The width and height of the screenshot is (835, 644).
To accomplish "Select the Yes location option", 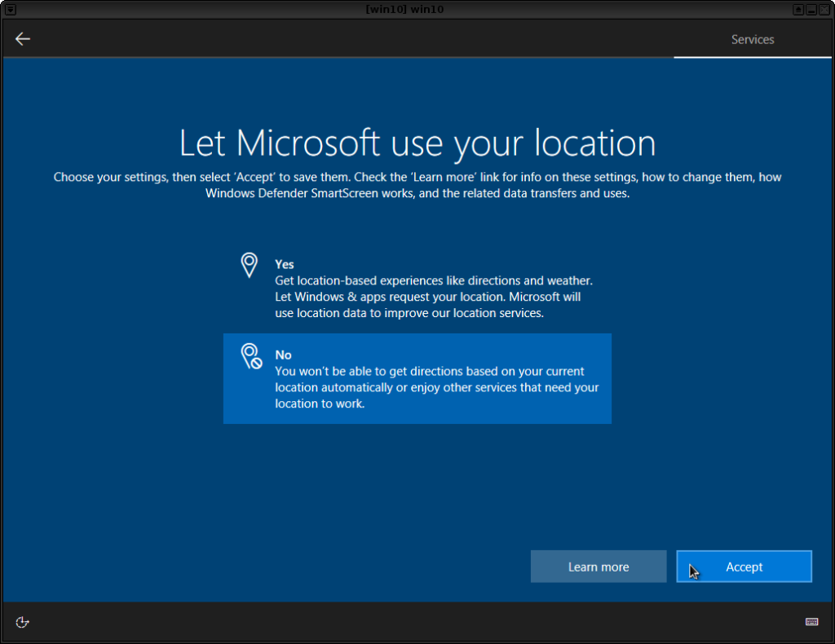I will click(x=417, y=288).
